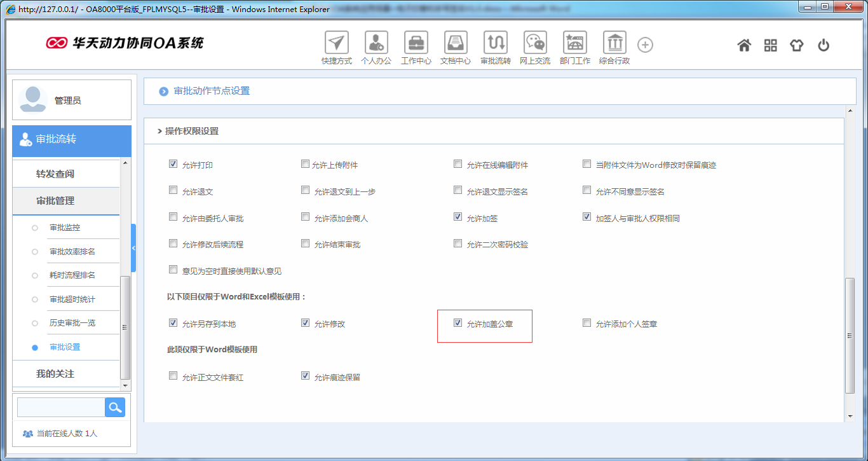Open the 网上交流 chat icon
Viewport: 868px width, 461px height.
pyautogui.click(x=534, y=43)
